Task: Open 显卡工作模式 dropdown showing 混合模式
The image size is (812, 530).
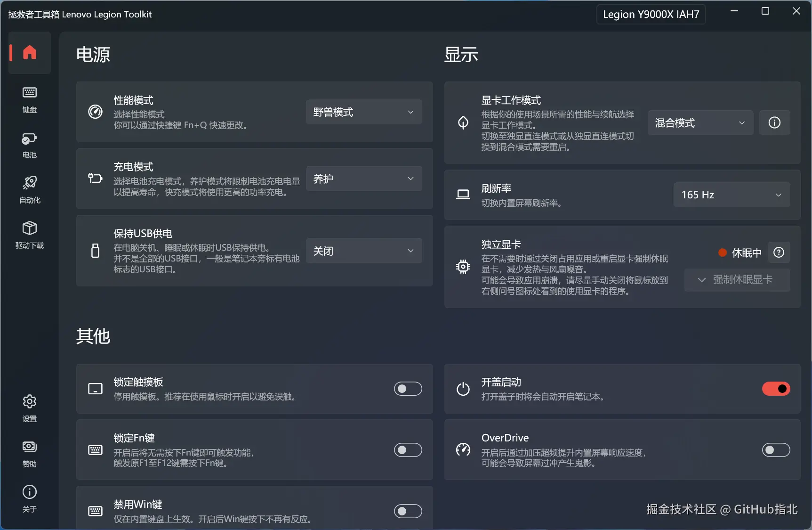Action: coord(700,123)
